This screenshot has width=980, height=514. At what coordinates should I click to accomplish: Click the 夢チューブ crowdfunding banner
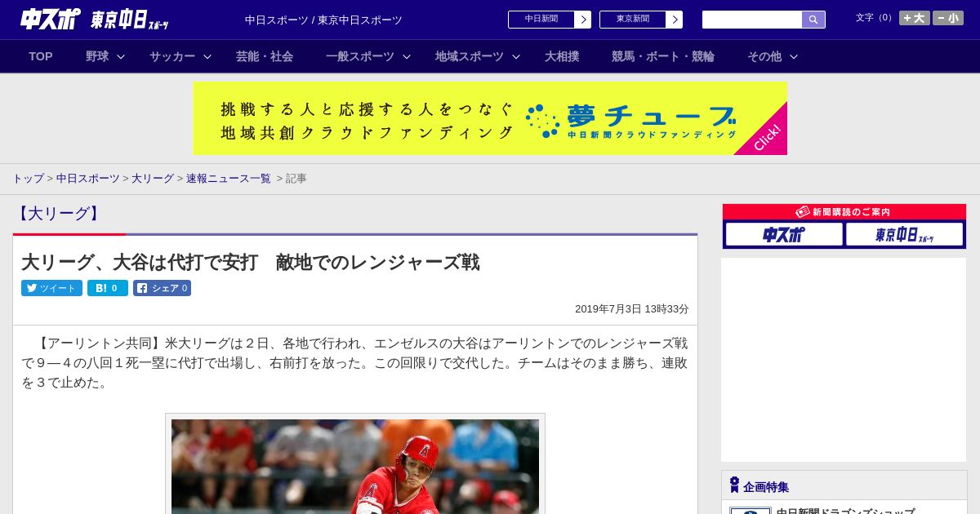490,118
